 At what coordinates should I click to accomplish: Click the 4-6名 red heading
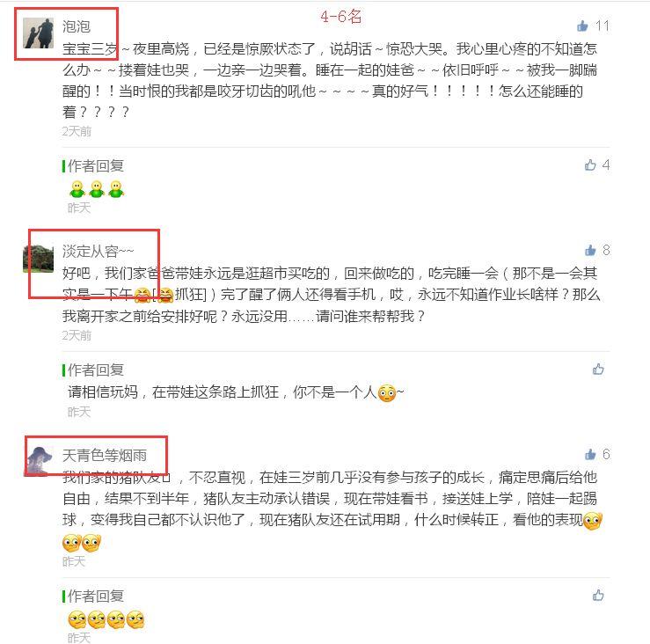click(x=340, y=17)
